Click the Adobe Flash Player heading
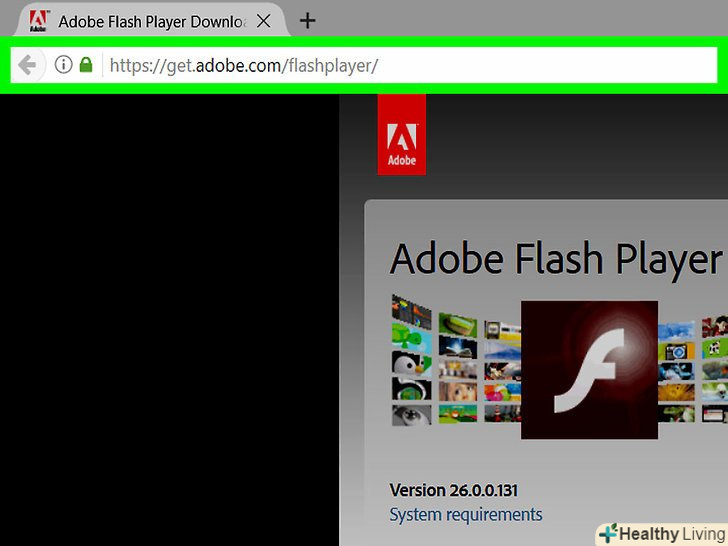Viewport: 728px width, 546px height. 556,259
